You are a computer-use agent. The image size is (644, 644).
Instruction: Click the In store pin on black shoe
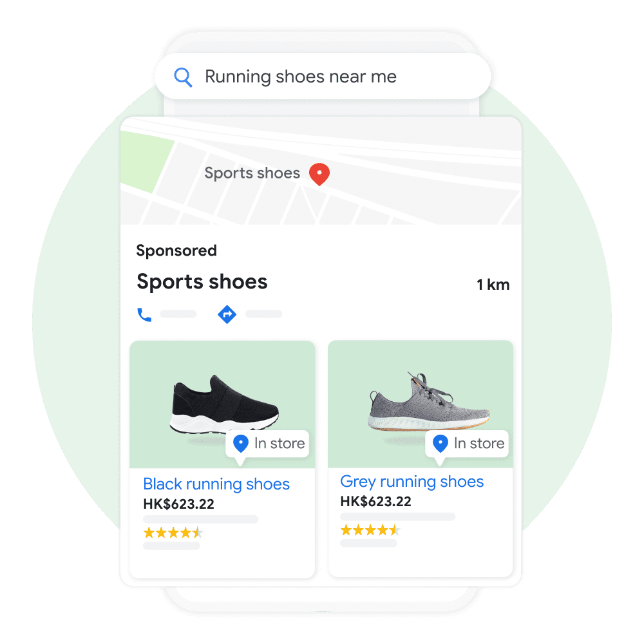241,444
